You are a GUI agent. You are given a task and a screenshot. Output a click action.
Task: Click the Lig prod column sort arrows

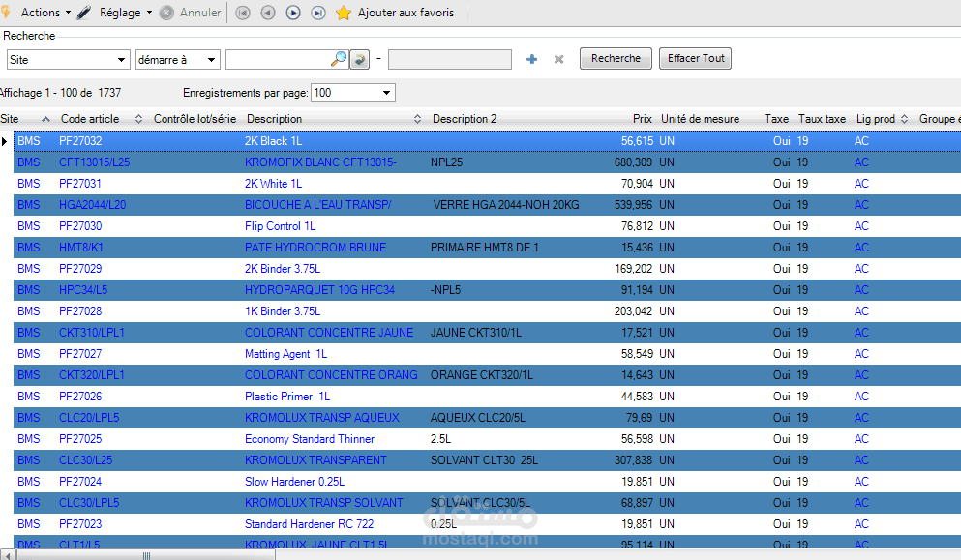[904, 119]
